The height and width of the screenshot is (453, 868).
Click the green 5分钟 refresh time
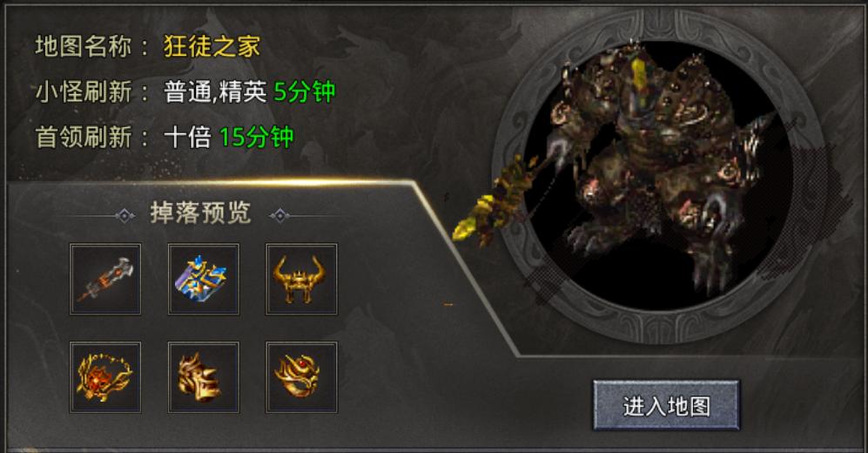(305, 92)
